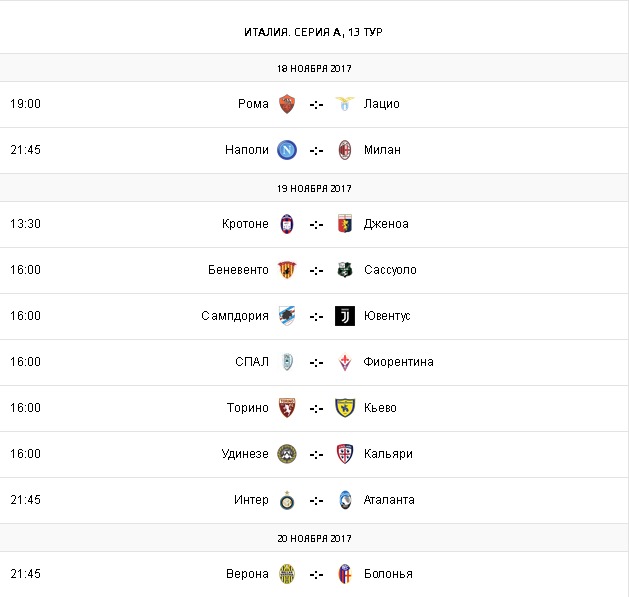This screenshot has height=597, width=629.
Task: Open the Болонья team link
Action: tap(389, 574)
